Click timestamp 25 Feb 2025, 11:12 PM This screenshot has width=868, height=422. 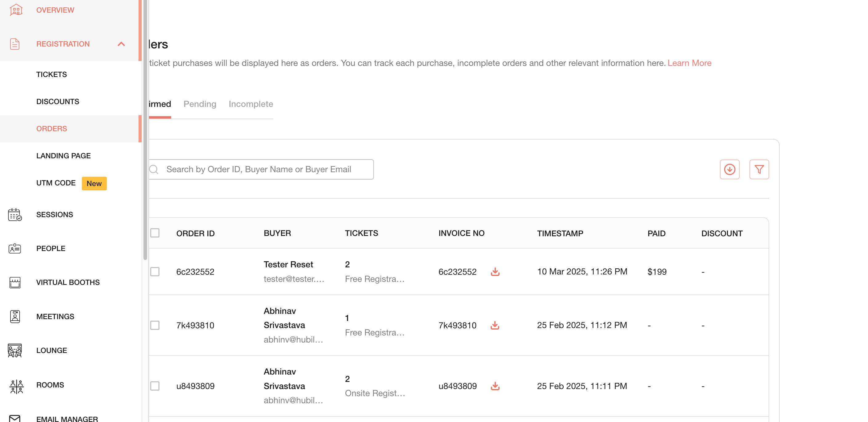[582, 325]
